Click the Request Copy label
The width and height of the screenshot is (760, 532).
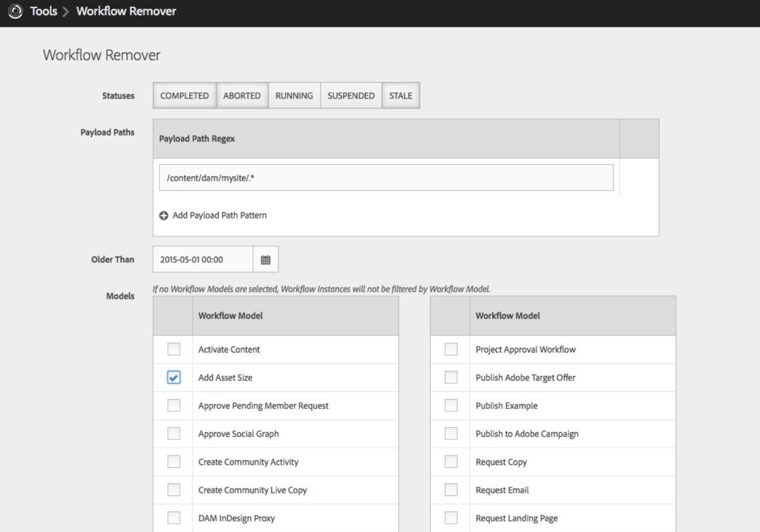tap(501, 461)
